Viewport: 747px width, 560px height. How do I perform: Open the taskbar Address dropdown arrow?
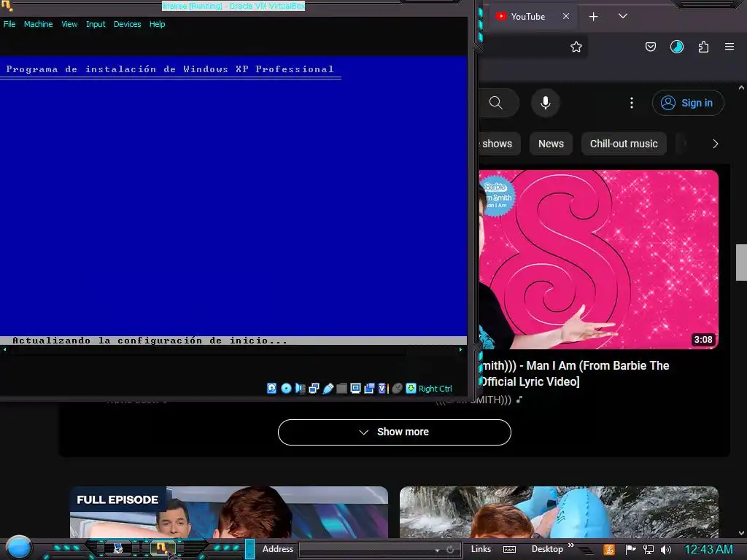pos(437,551)
